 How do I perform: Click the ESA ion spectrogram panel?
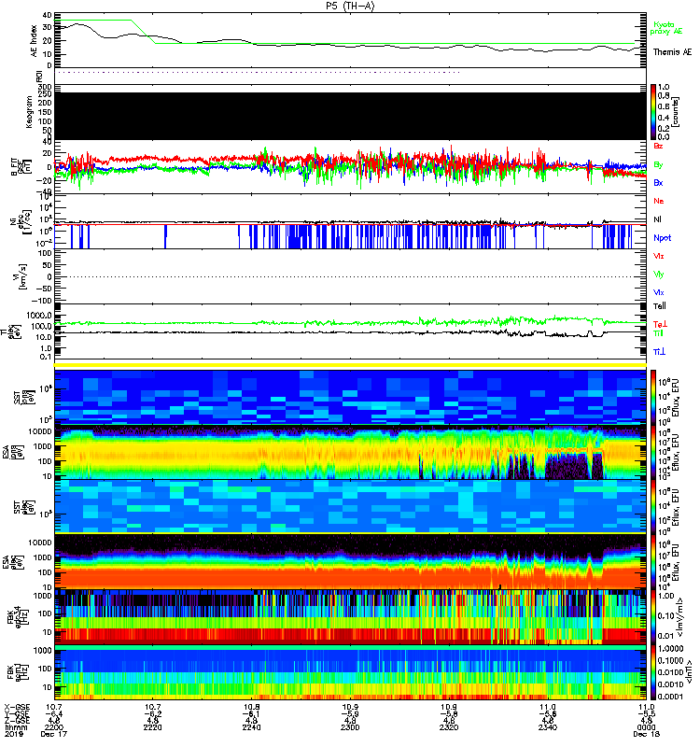(350, 453)
